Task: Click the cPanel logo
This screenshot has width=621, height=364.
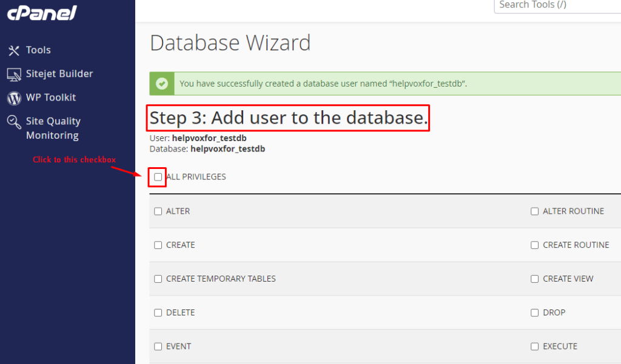Action: click(x=42, y=13)
